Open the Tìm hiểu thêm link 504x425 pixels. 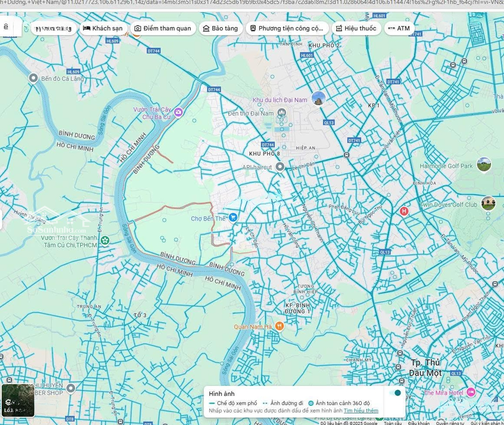point(361,411)
